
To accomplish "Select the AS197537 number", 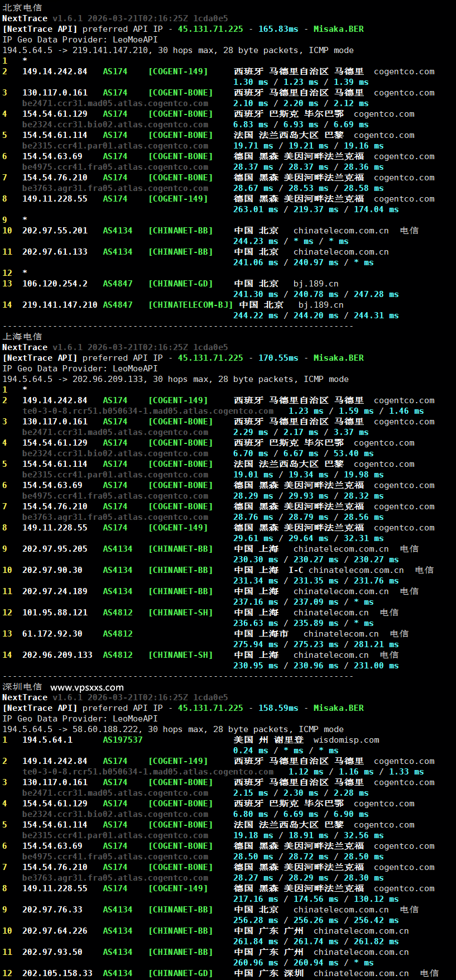I will click(x=123, y=740).
